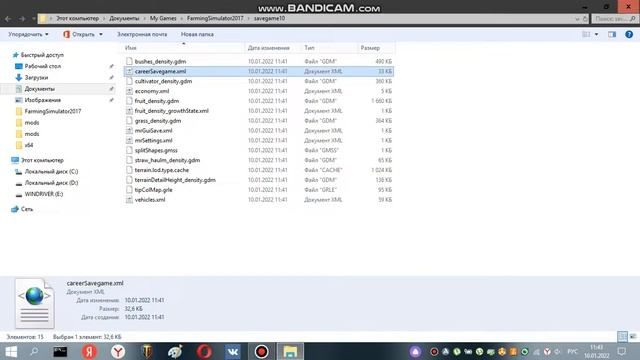Select Этот компьютер in sidebar
640x360 pixels.
click(42, 160)
